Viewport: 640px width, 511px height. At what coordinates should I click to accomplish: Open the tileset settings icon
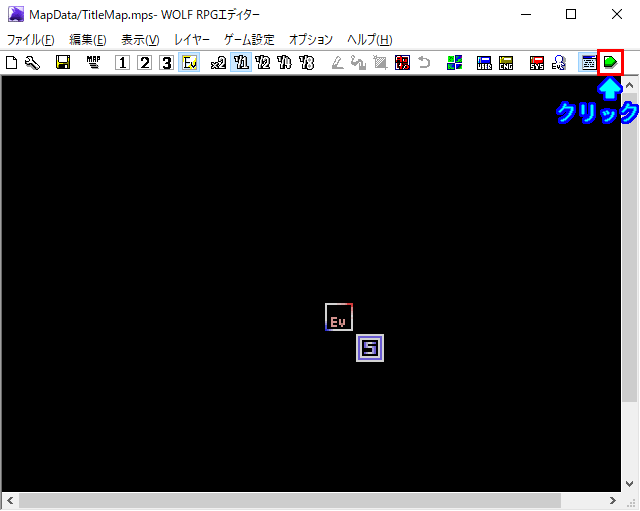(454, 63)
